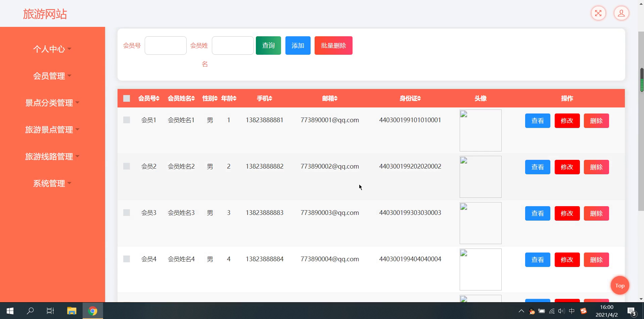The width and height of the screenshot is (644, 319).
Task: Expand 会员管理 sidebar menu
Action: point(52,76)
